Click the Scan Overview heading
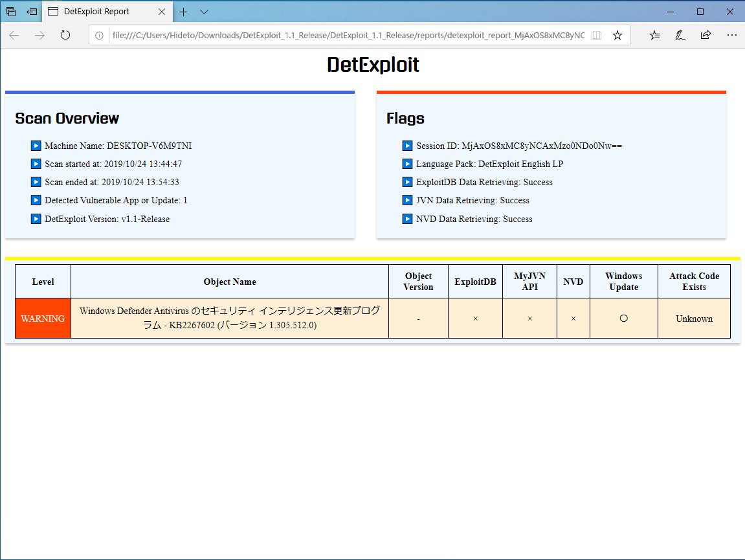745x560 pixels. (x=67, y=118)
